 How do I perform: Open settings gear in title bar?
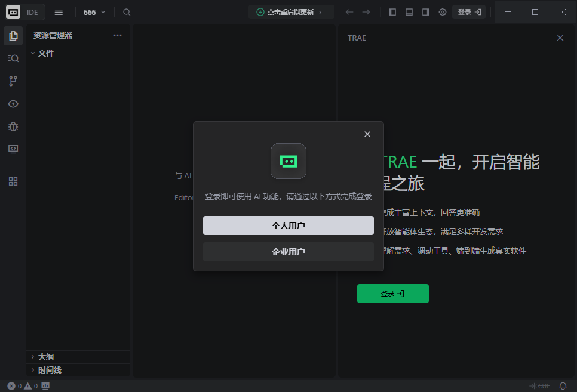[x=443, y=12]
